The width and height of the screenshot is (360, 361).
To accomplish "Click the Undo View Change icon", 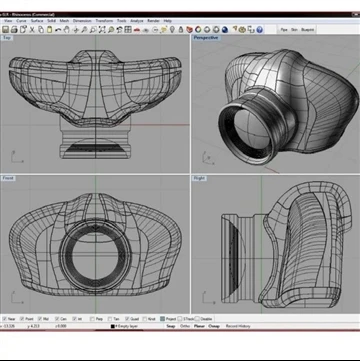I will click(119, 29).
